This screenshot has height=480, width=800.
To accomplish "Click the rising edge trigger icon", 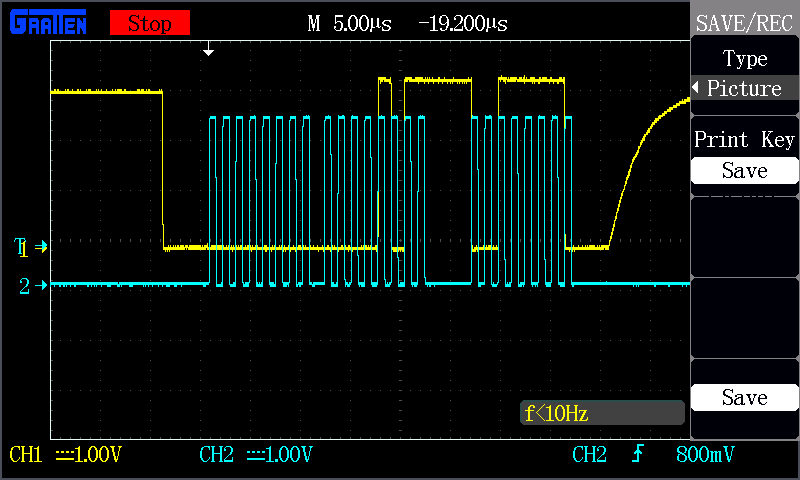I will click(x=638, y=453).
